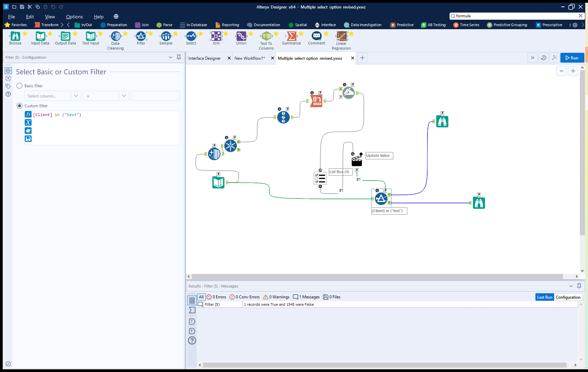Select the Union tool
This screenshot has width=588, height=372.
tap(241, 36)
